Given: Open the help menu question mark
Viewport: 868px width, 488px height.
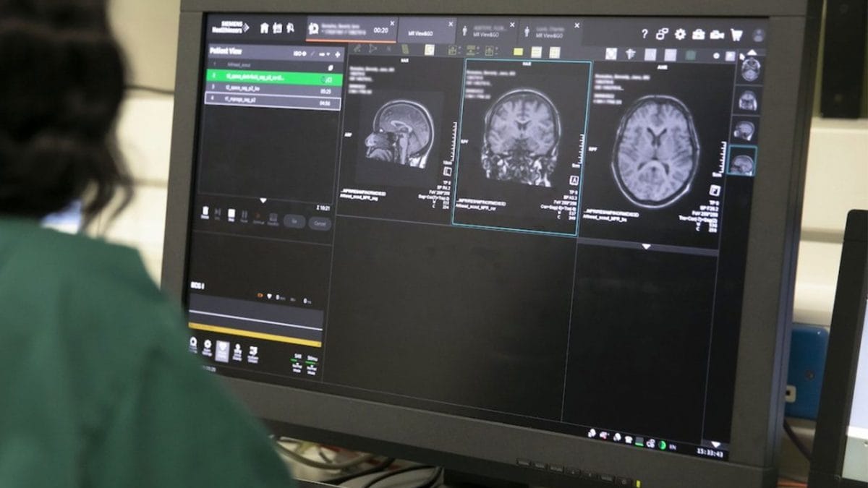Looking at the screenshot, I should coord(646,33).
